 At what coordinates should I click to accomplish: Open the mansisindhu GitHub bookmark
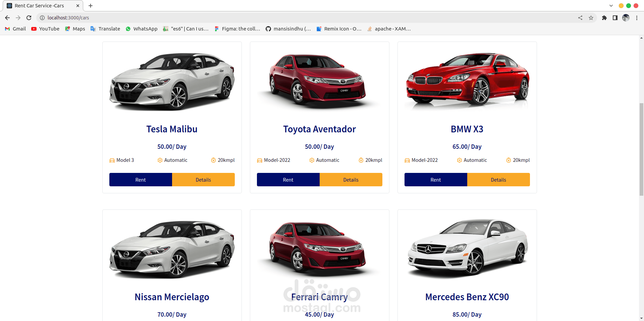288,29
